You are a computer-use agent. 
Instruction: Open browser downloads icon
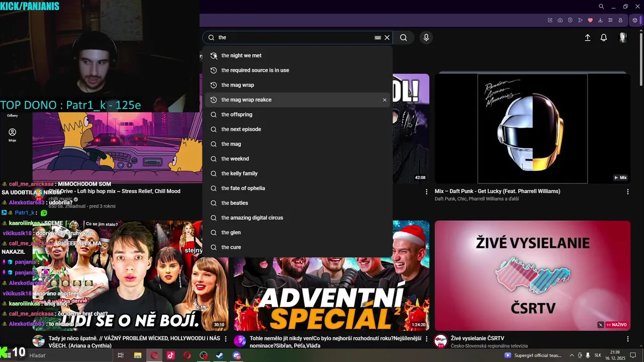[600, 20]
